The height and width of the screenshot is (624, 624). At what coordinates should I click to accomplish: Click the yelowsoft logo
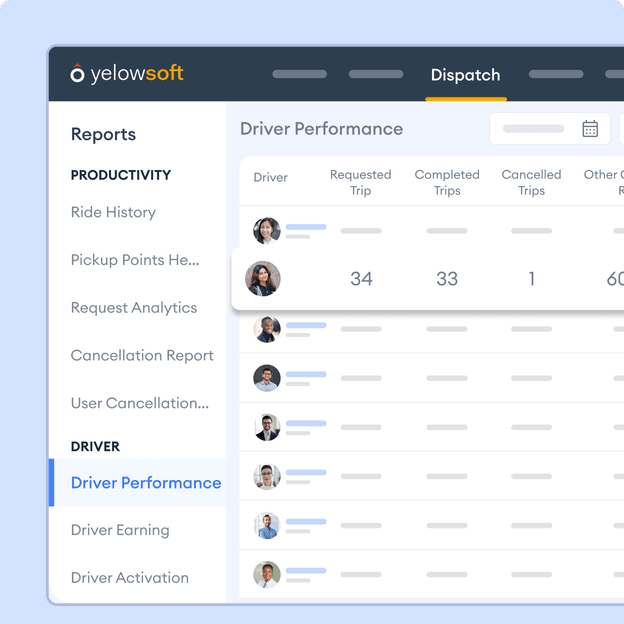[x=127, y=74]
